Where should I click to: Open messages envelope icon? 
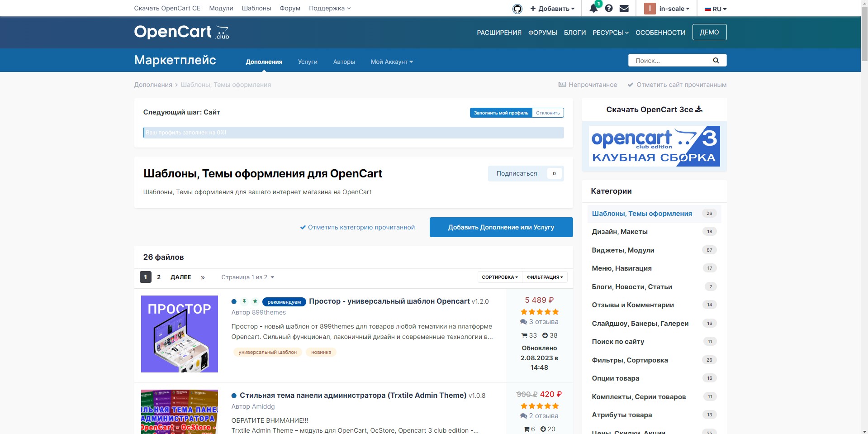pyautogui.click(x=624, y=8)
